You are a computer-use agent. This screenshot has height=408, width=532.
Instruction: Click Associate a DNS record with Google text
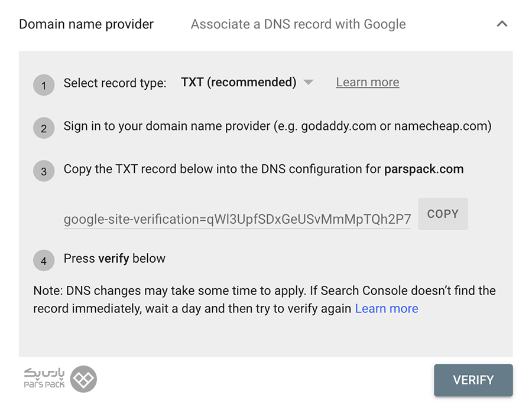299,24
